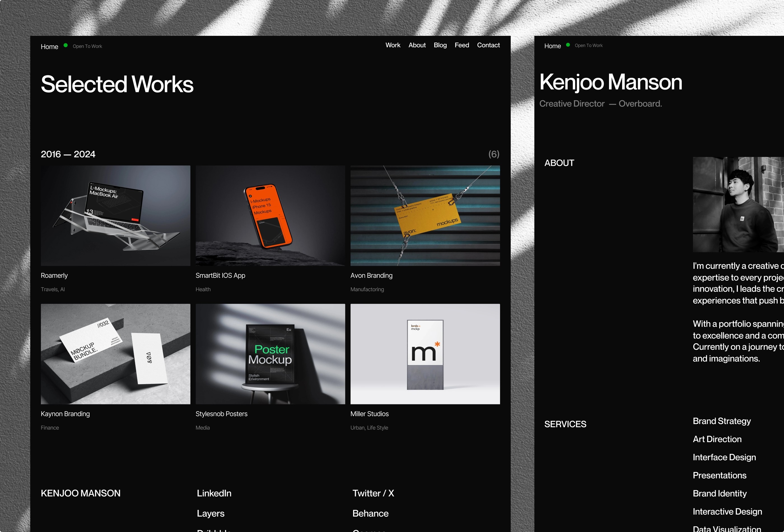This screenshot has height=532, width=784.
Task: Open the Roamerly project
Action: click(x=115, y=215)
